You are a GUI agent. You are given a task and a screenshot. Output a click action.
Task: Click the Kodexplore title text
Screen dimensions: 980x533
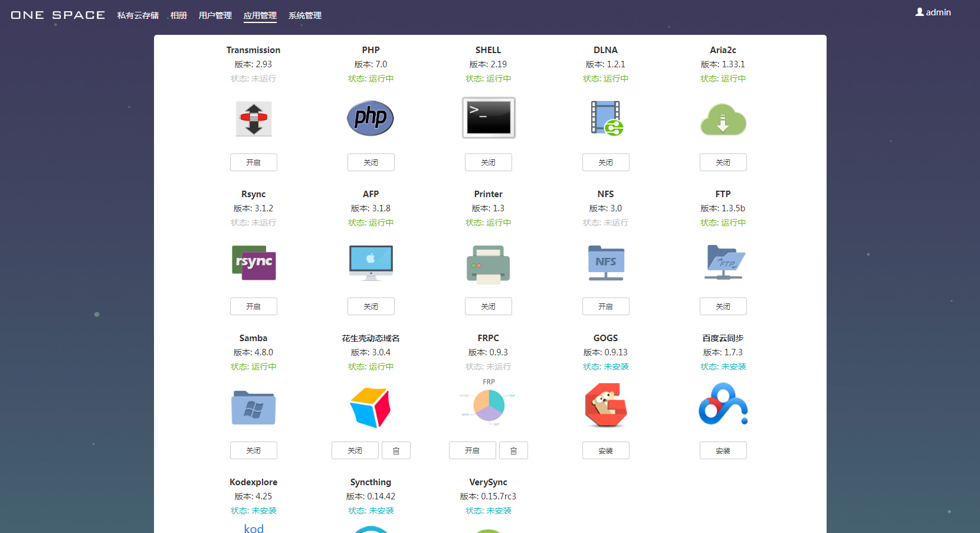254,482
